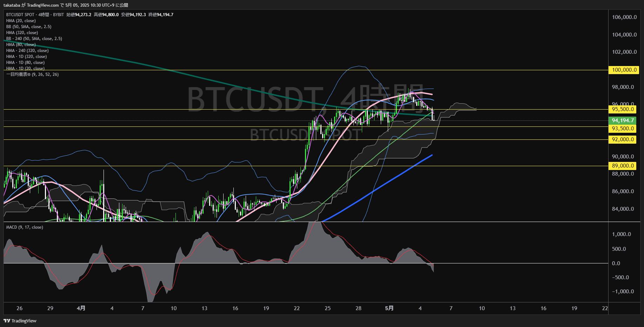The width and height of the screenshot is (644, 327).
Task: Click the 90,000.0 price axis value
Action: point(623,157)
